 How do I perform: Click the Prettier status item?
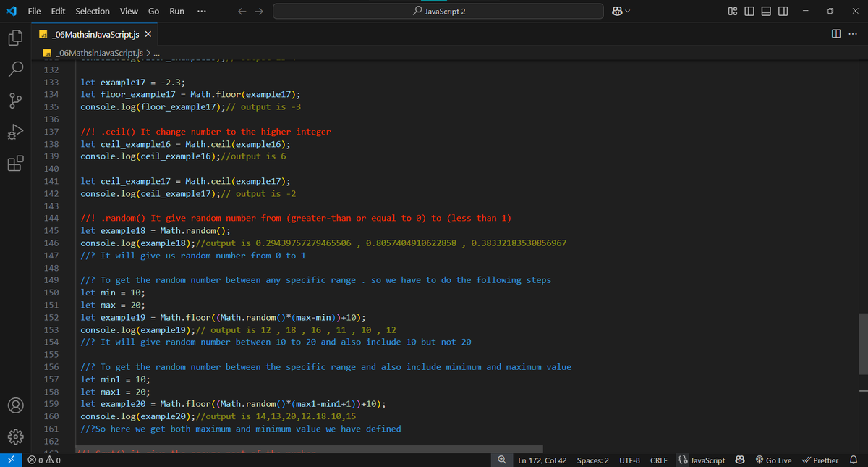[819, 460]
